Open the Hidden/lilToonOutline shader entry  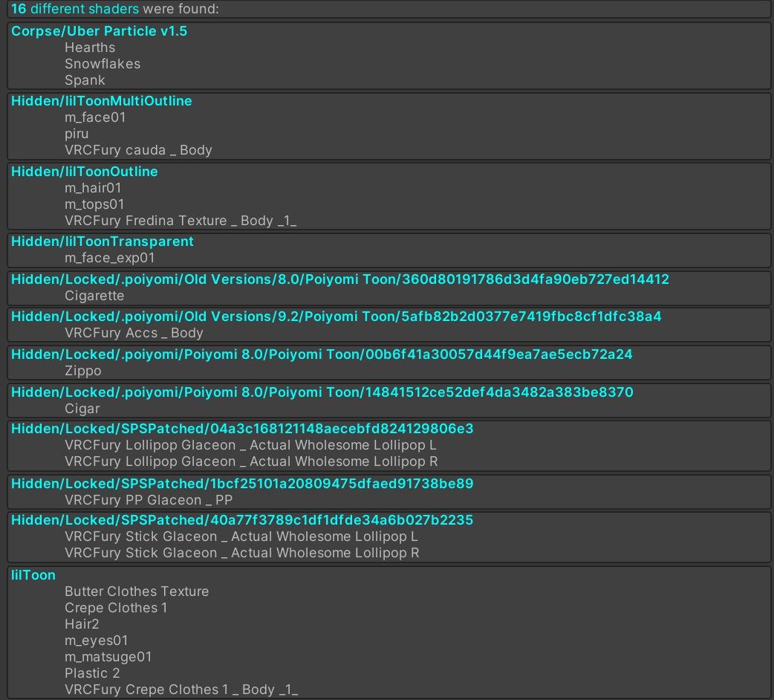(85, 172)
